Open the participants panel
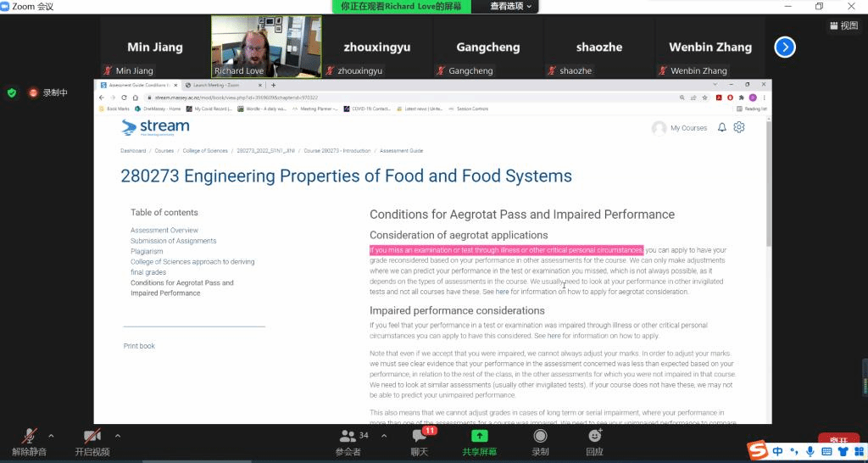The image size is (868, 463). coord(348,439)
